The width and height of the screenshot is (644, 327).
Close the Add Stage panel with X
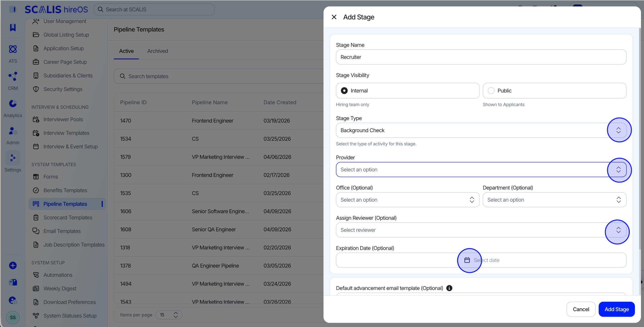[334, 17]
